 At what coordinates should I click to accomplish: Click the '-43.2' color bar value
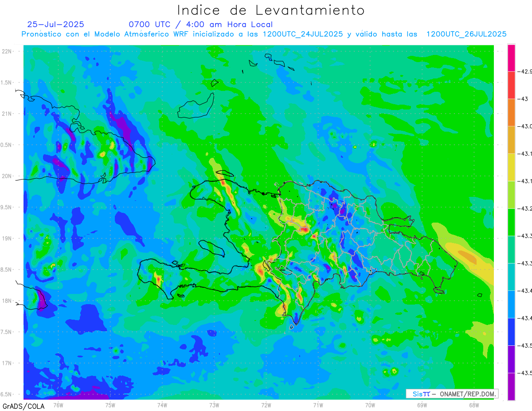click(x=526, y=208)
